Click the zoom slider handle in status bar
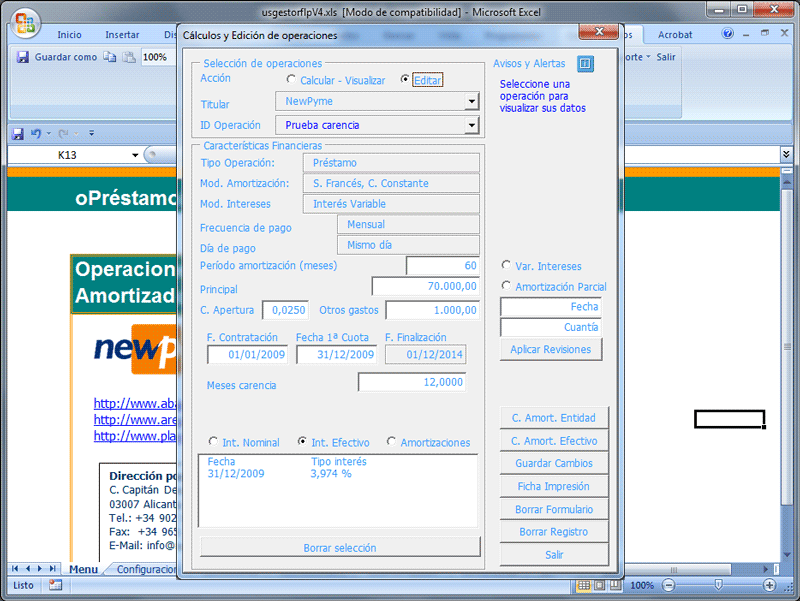 click(x=718, y=585)
